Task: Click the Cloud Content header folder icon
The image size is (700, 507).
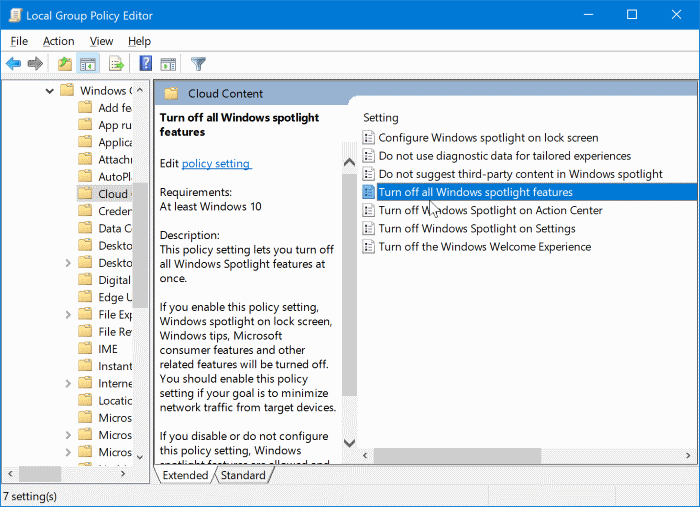Action: point(171,94)
